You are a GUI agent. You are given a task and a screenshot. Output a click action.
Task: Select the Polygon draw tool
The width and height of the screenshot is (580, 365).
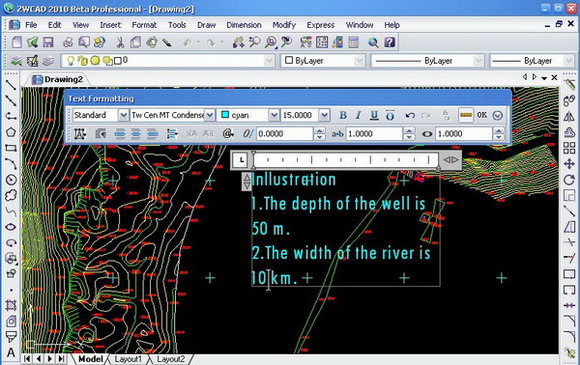pyautogui.click(x=11, y=132)
